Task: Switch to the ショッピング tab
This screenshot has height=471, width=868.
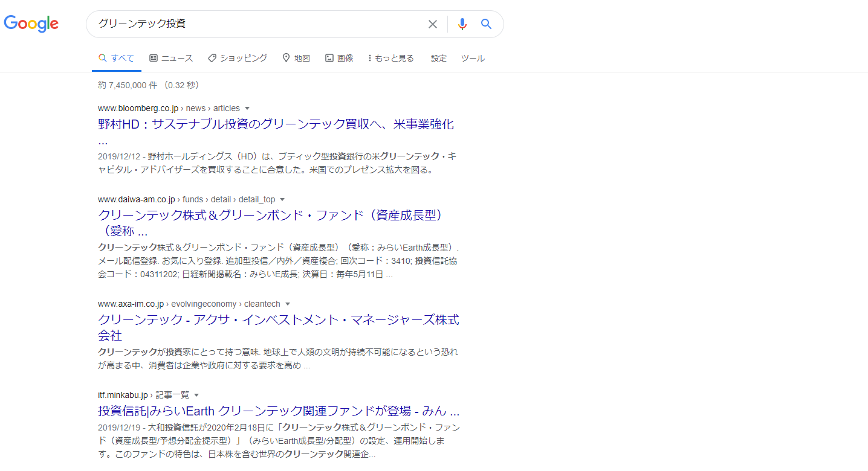Action: (238, 59)
